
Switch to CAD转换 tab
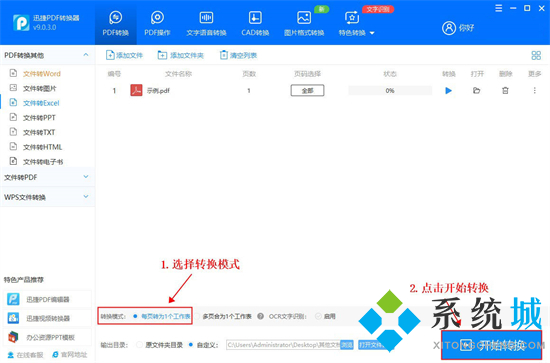point(255,23)
